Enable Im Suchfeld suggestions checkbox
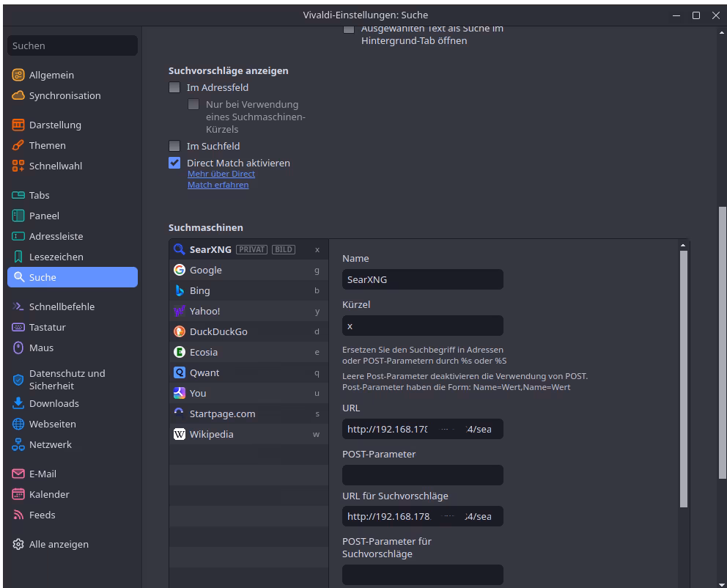The image size is (727, 588). pos(174,146)
